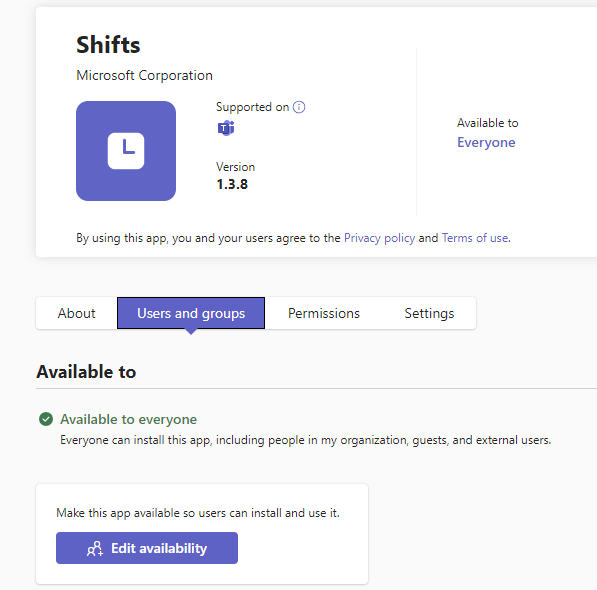The image size is (597, 590).
Task: Click the Microsoft Teams platform icon
Action: coord(226,128)
